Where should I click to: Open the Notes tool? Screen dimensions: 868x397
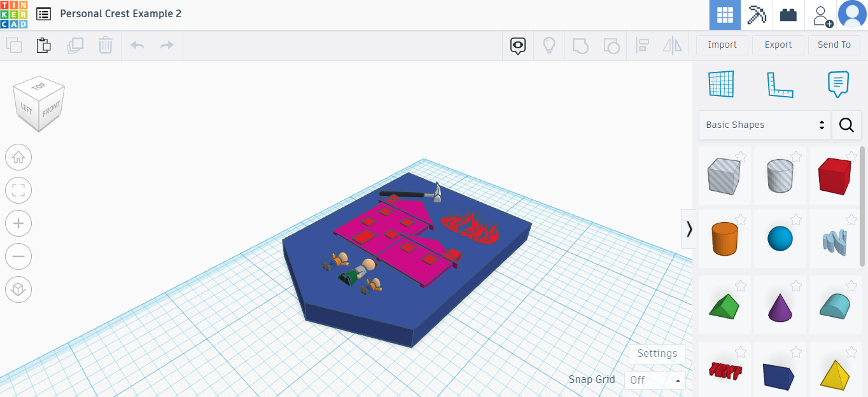coord(838,84)
